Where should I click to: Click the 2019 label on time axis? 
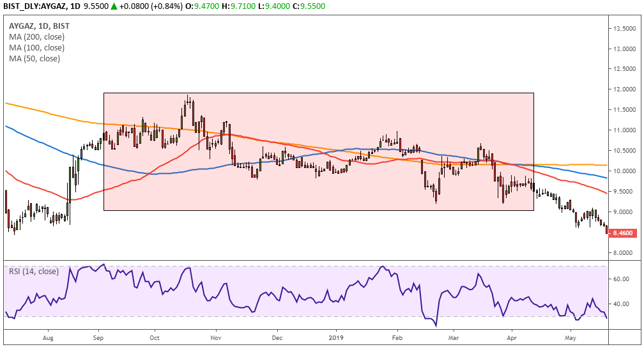point(336,338)
